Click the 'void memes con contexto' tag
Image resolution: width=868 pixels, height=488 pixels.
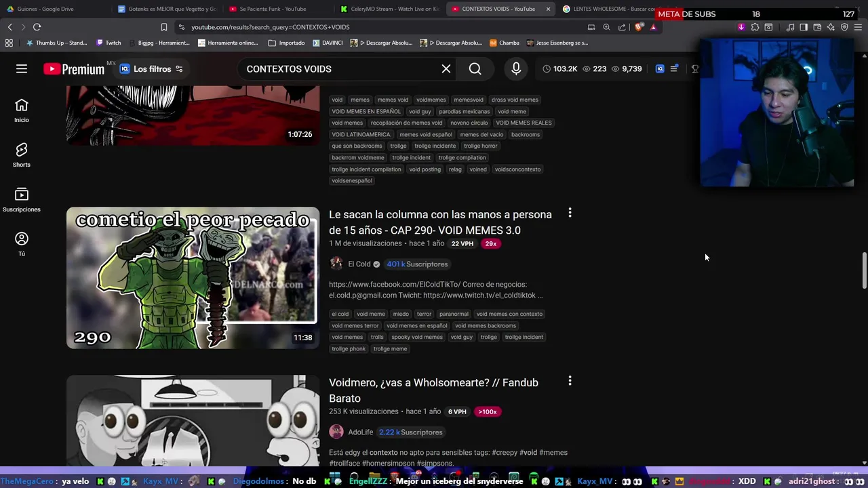[x=509, y=314]
